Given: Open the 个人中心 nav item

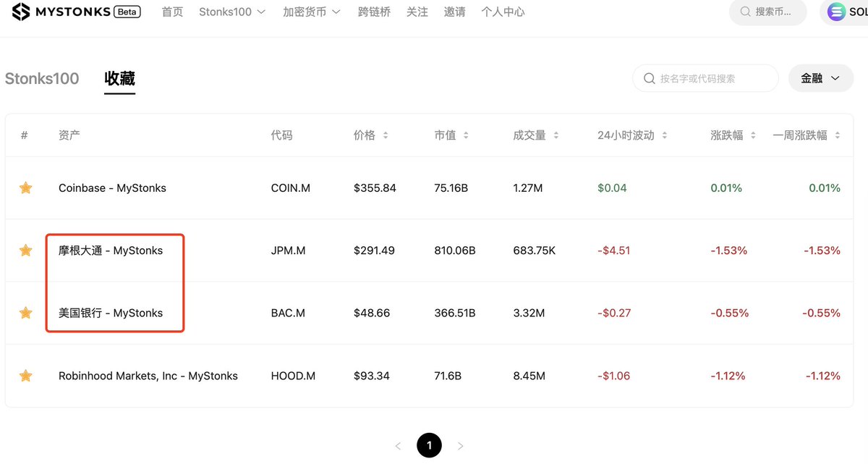Looking at the screenshot, I should 503,12.
